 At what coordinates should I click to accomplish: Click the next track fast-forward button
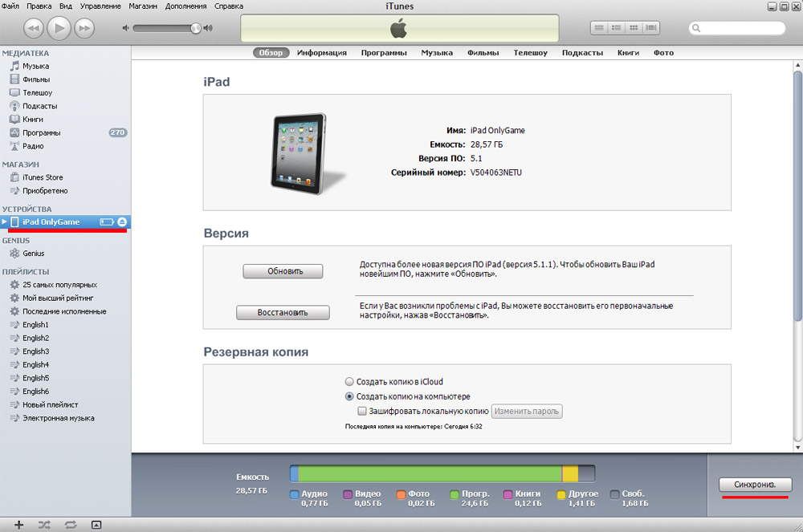click(x=84, y=28)
